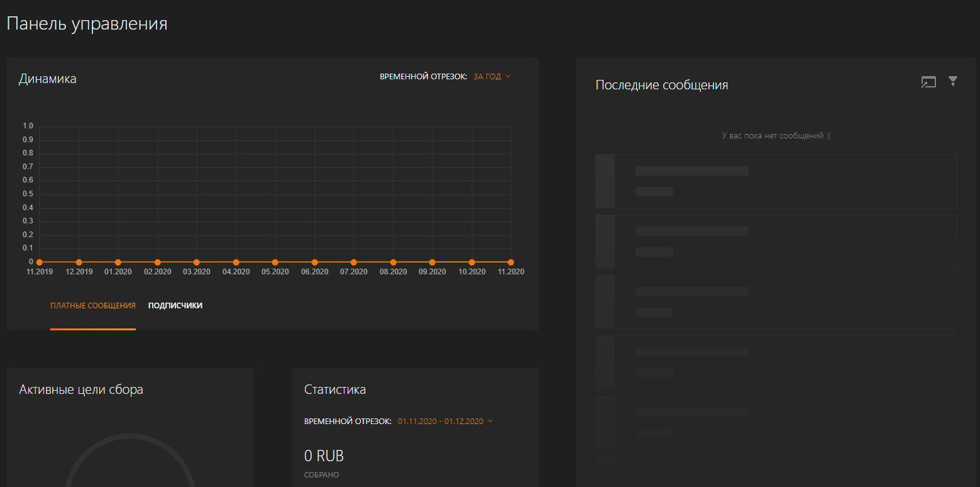The width and height of the screenshot is (980, 487).
Task: Click the 06.2020 chart data point
Action: pos(314,262)
